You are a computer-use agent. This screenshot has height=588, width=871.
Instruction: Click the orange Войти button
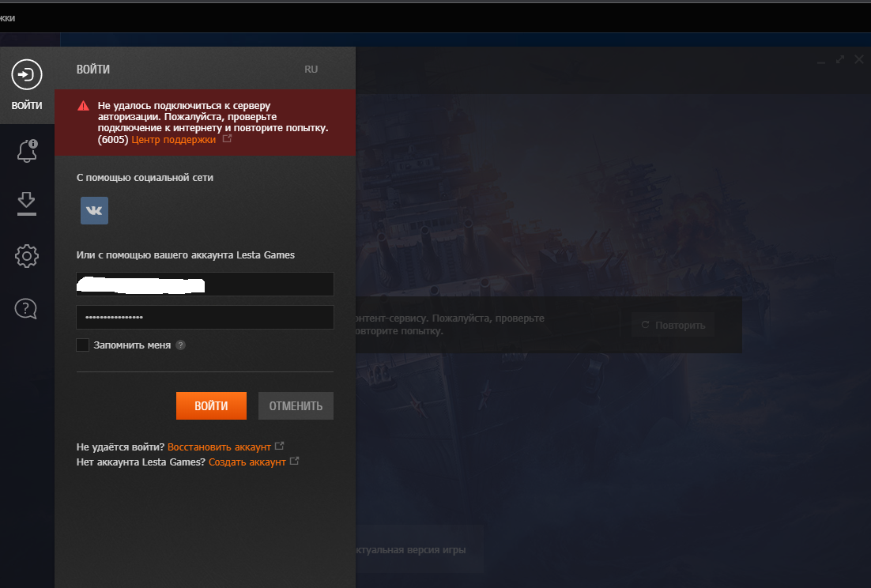point(211,406)
